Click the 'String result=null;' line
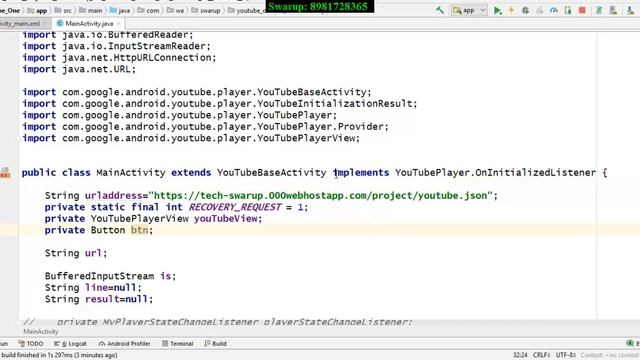This screenshot has width=640, height=360. pos(99,299)
